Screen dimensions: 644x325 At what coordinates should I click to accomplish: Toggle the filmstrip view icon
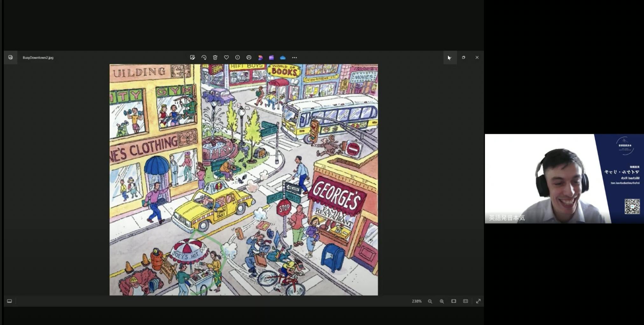10,301
